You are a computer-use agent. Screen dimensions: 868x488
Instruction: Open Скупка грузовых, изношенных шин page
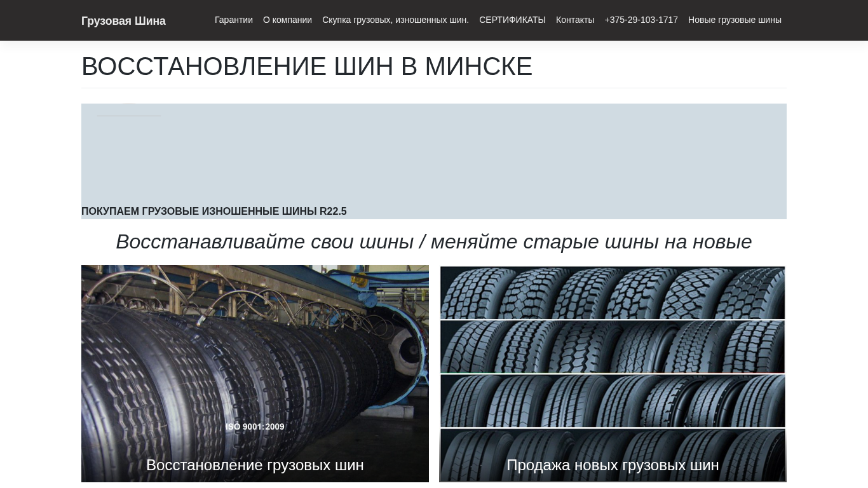395,20
